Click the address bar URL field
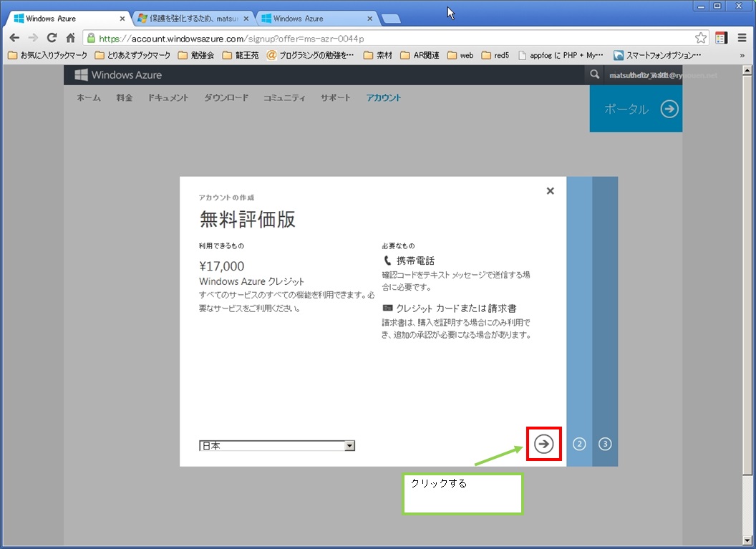The width and height of the screenshot is (756, 549). (x=395, y=38)
